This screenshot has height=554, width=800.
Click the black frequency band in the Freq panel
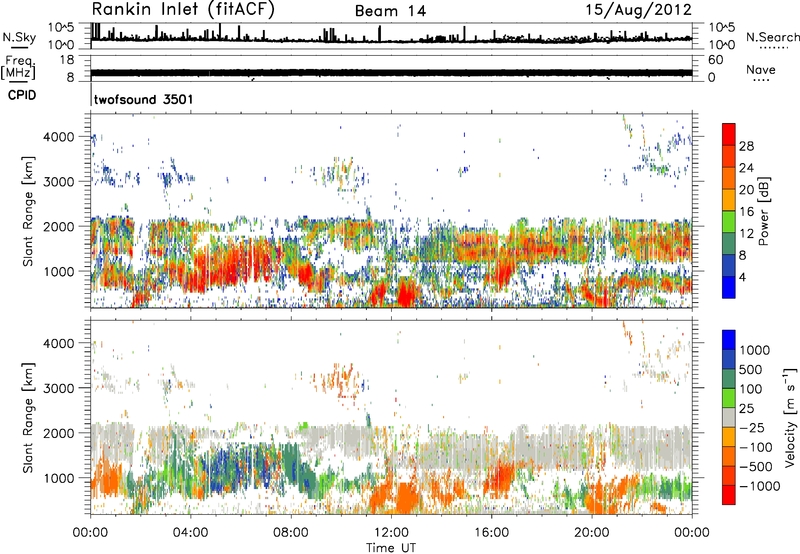click(x=391, y=73)
